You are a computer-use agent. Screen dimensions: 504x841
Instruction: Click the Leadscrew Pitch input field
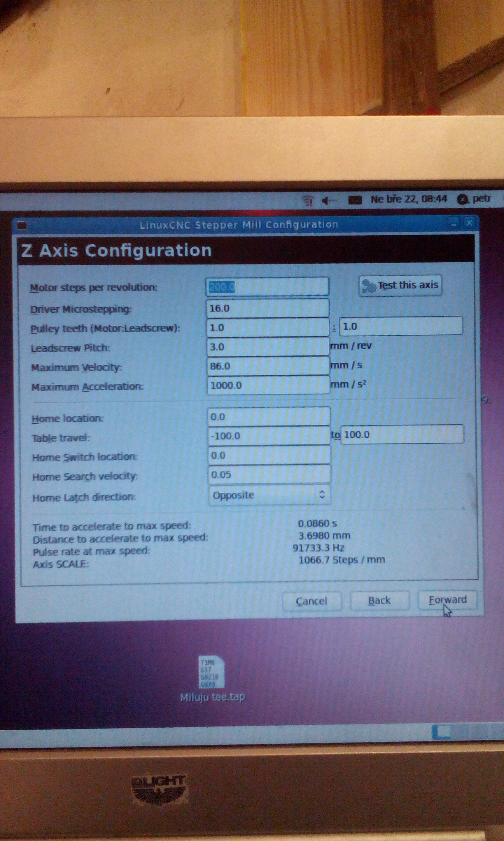(267, 347)
